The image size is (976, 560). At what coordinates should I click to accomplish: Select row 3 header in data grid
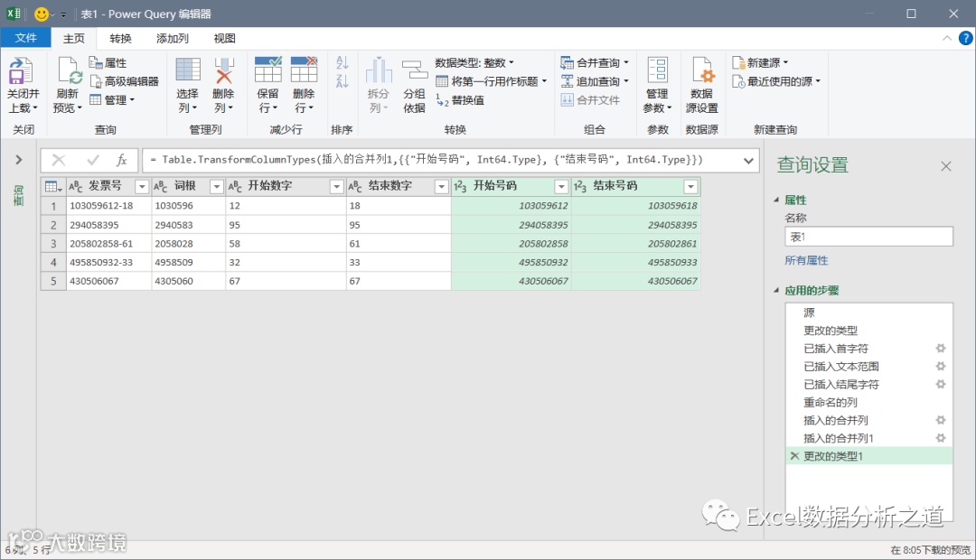pyautogui.click(x=53, y=243)
